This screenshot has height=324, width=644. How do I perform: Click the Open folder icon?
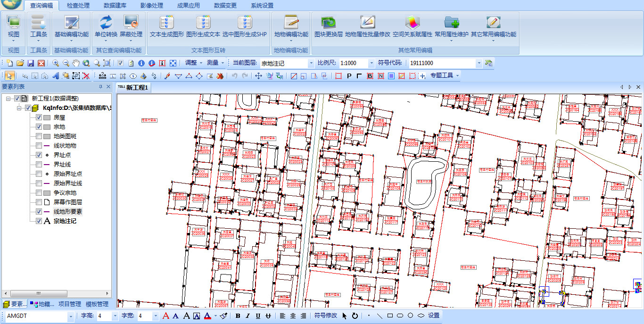(x=20, y=63)
